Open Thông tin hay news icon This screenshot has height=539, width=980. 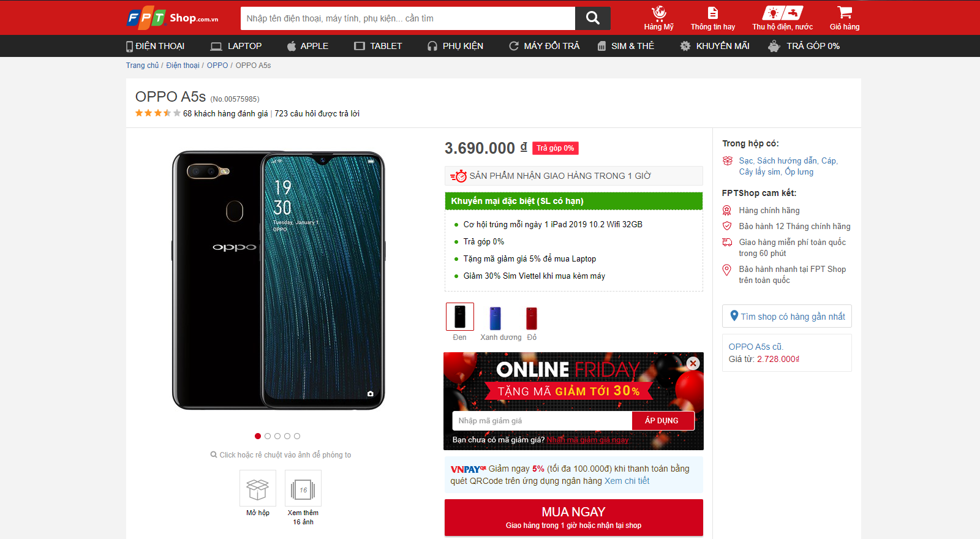(712, 18)
